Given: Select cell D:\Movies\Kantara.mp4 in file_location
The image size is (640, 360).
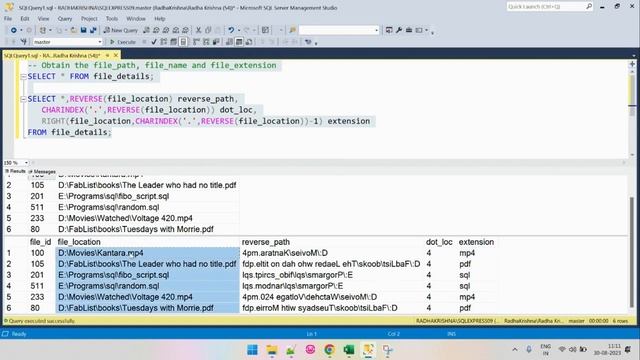Looking at the screenshot, I should coord(147,253).
